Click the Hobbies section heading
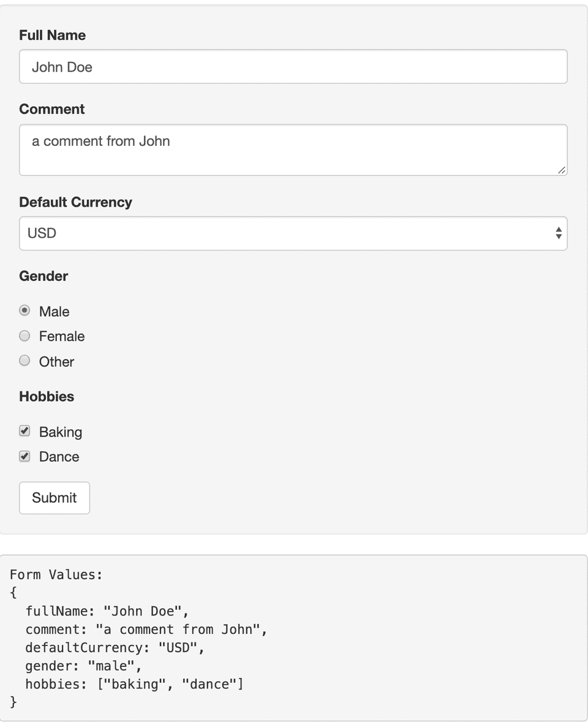The image size is (588, 727). [47, 397]
